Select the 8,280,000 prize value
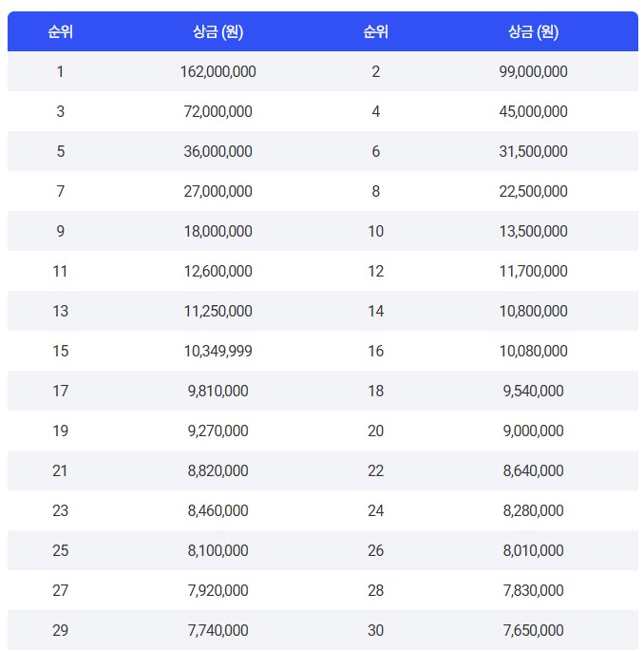The image size is (644, 651). click(533, 510)
